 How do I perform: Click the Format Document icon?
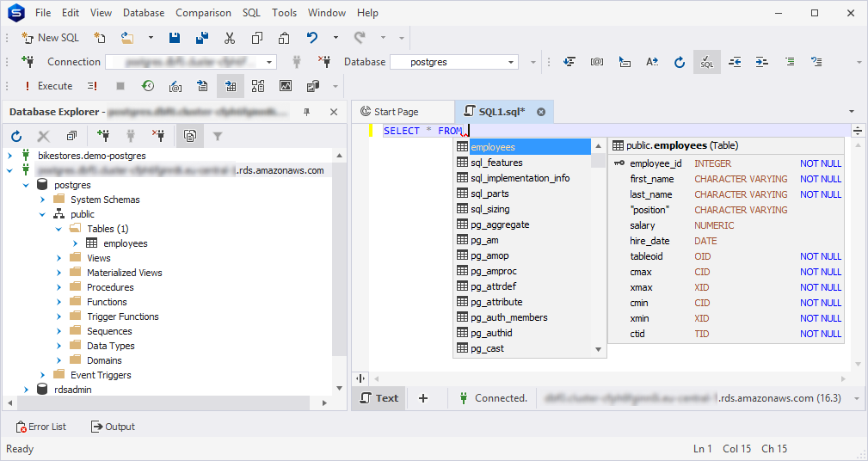569,62
